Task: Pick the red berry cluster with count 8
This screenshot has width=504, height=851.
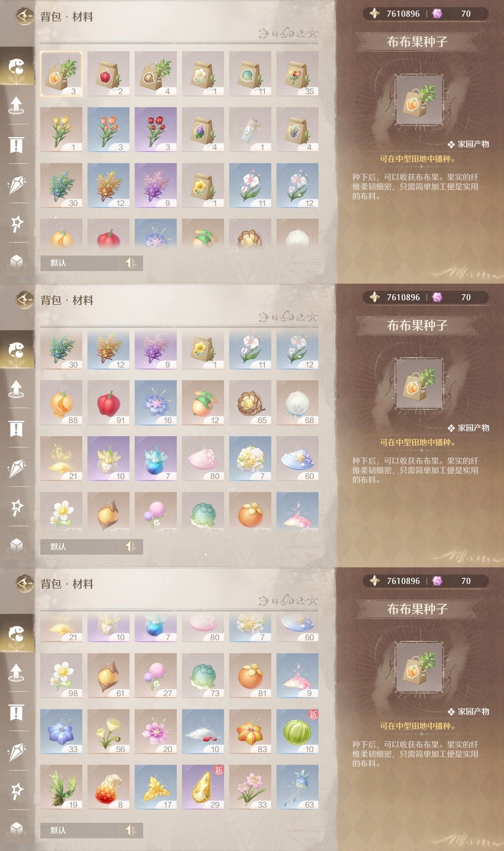Action: [108, 788]
